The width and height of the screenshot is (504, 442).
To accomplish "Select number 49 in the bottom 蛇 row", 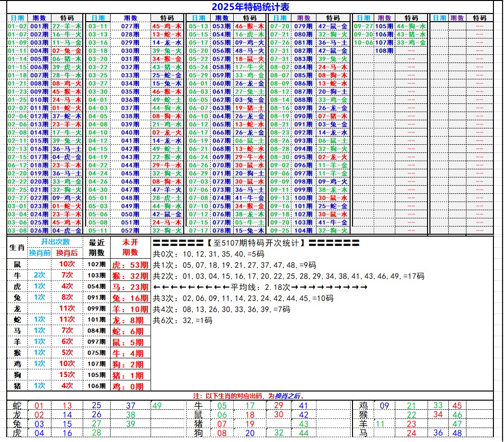I will (x=157, y=406).
